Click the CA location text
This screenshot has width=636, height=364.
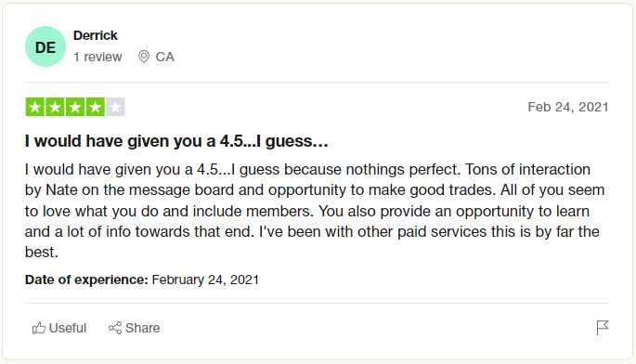(164, 57)
